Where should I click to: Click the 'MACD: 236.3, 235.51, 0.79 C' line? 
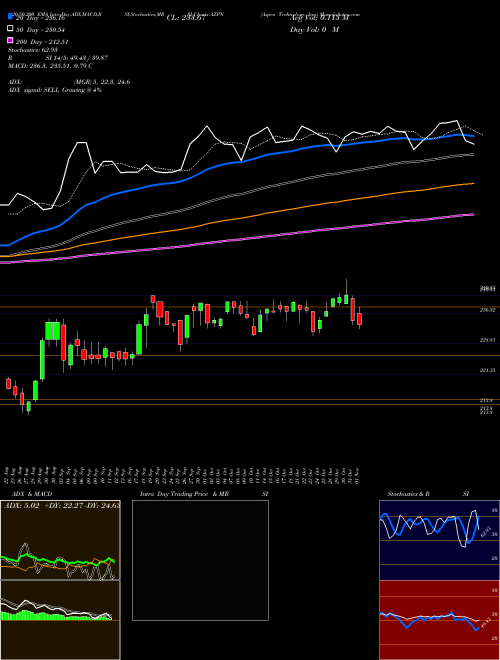tap(51, 66)
